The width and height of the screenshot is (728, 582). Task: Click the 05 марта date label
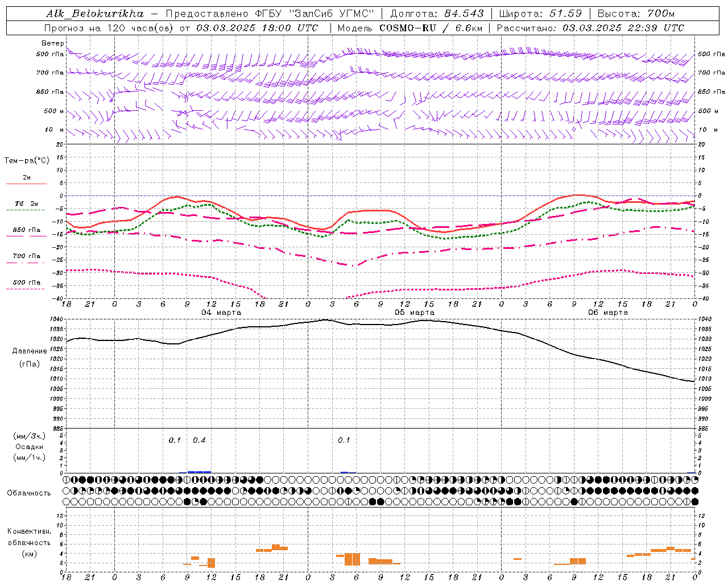[415, 313]
